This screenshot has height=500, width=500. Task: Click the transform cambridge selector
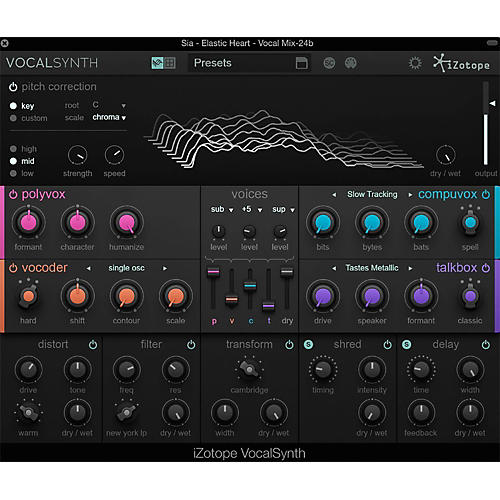pyautogui.click(x=249, y=369)
